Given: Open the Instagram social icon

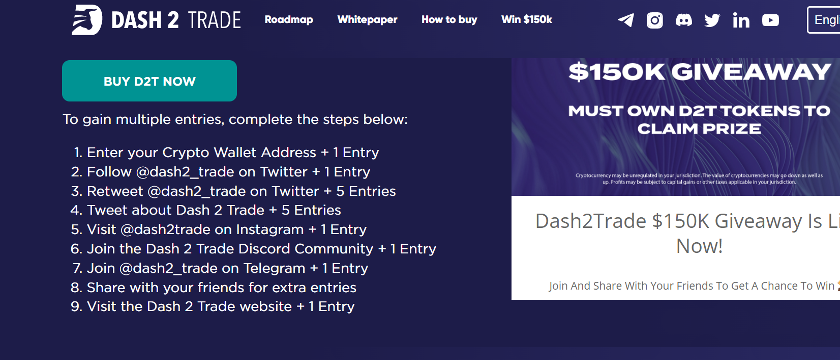Looking at the screenshot, I should [655, 20].
